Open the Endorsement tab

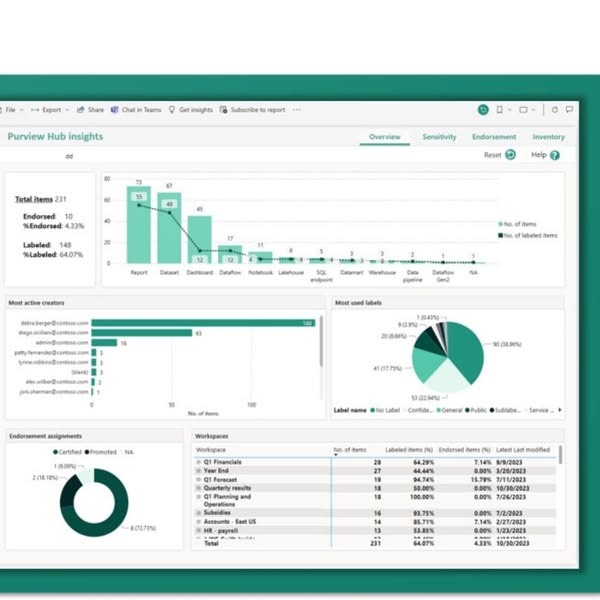pos(494,137)
